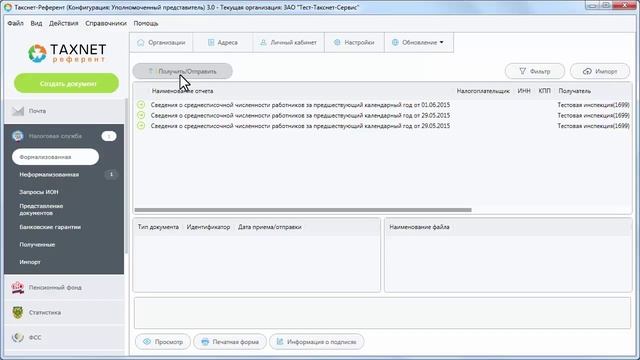Go to the Личный кабинет tab
Image resolution: width=640 pixels, height=360 pixels.
[289, 42]
